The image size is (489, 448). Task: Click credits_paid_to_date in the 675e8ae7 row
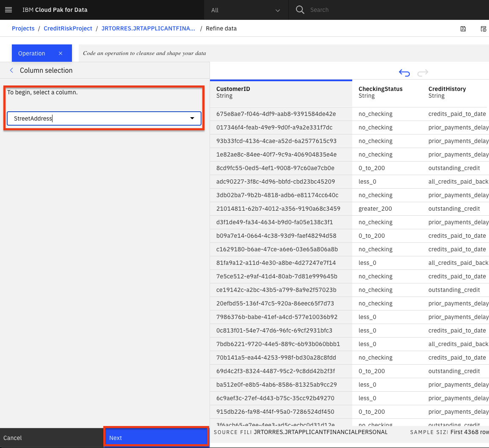pyautogui.click(x=457, y=114)
